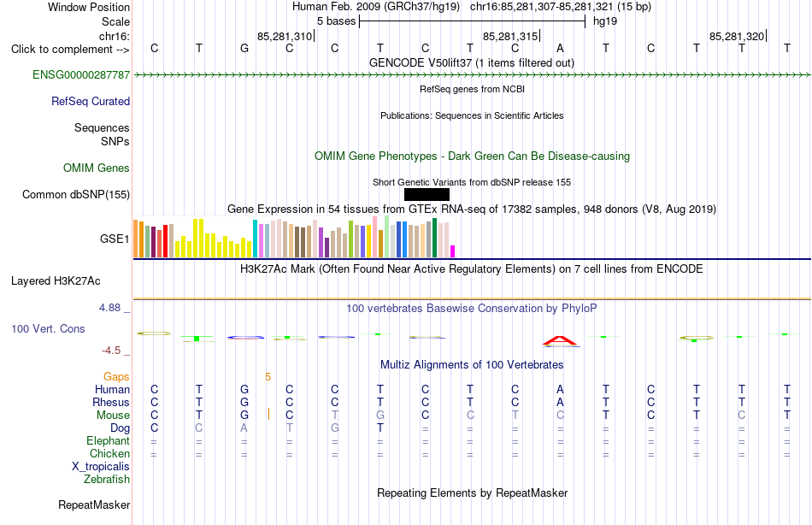The image size is (812, 525).
Task: Click the position label 85,281,315
Action: click(x=510, y=36)
